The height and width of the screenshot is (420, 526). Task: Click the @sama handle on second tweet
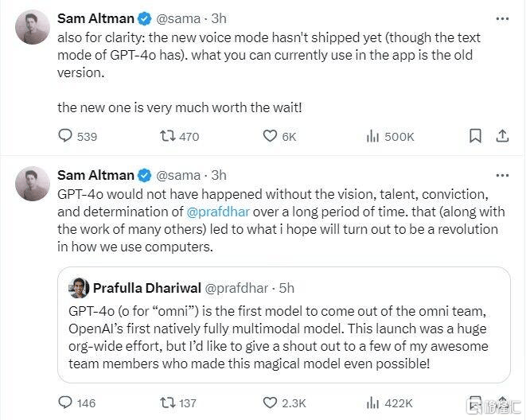[178, 175]
